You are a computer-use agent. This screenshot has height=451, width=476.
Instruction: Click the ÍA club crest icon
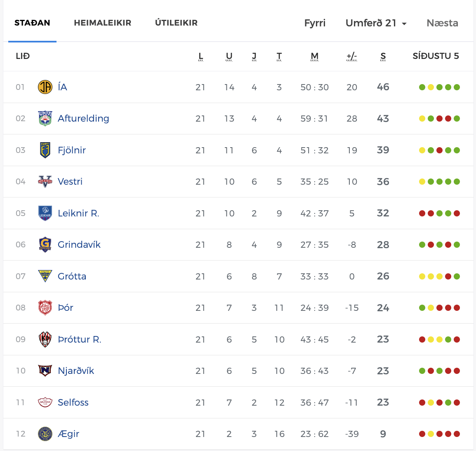click(x=45, y=87)
